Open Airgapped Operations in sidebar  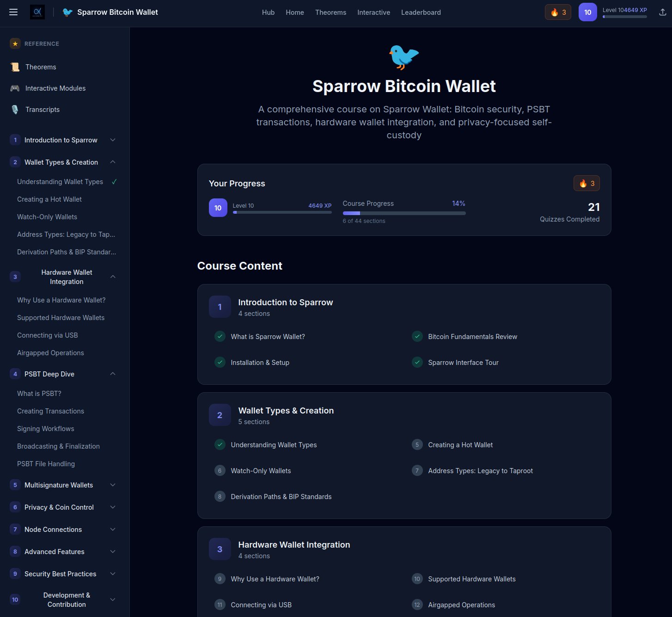point(50,353)
